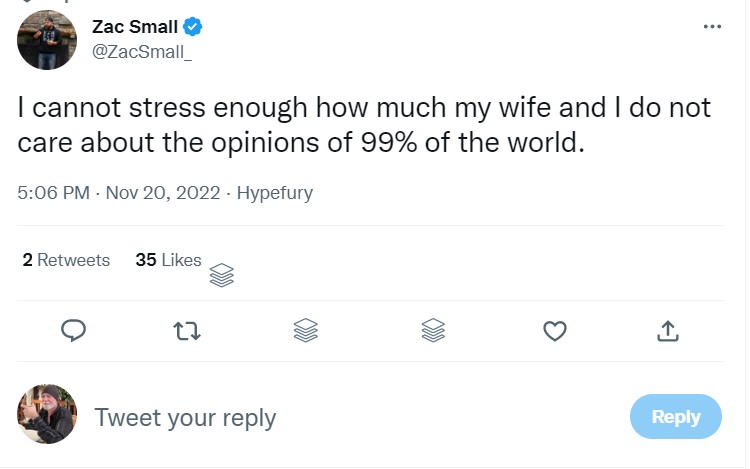Click the Buffer stack icon beside retweet icon

[306, 330]
